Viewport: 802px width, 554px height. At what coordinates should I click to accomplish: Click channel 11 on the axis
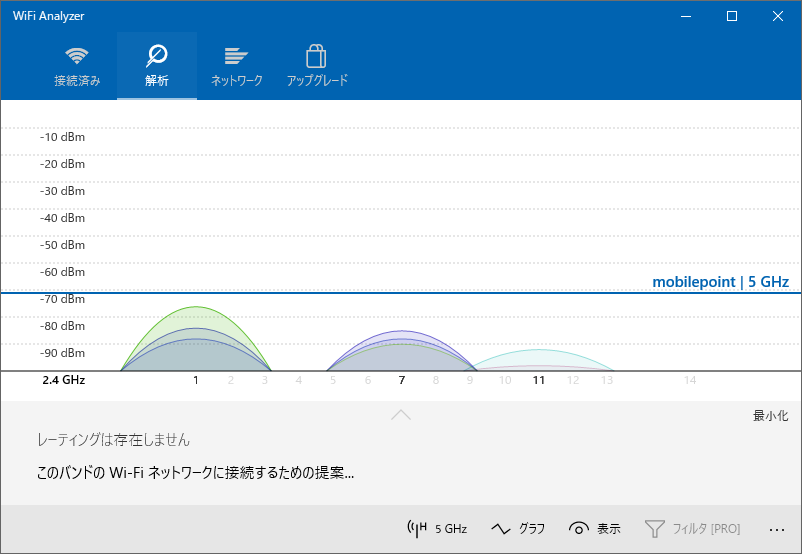pos(538,380)
